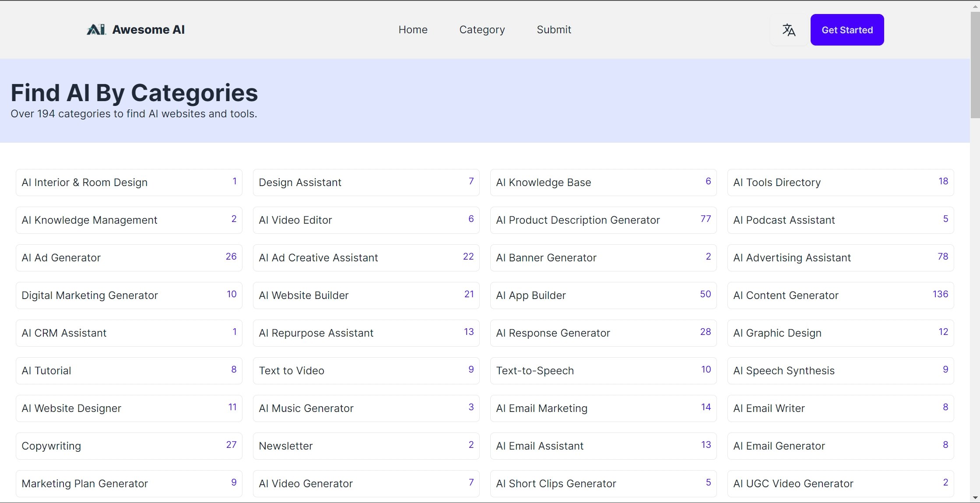This screenshot has width=980, height=503.
Task: Click the Awesome AI logo icon
Action: (x=96, y=30)
